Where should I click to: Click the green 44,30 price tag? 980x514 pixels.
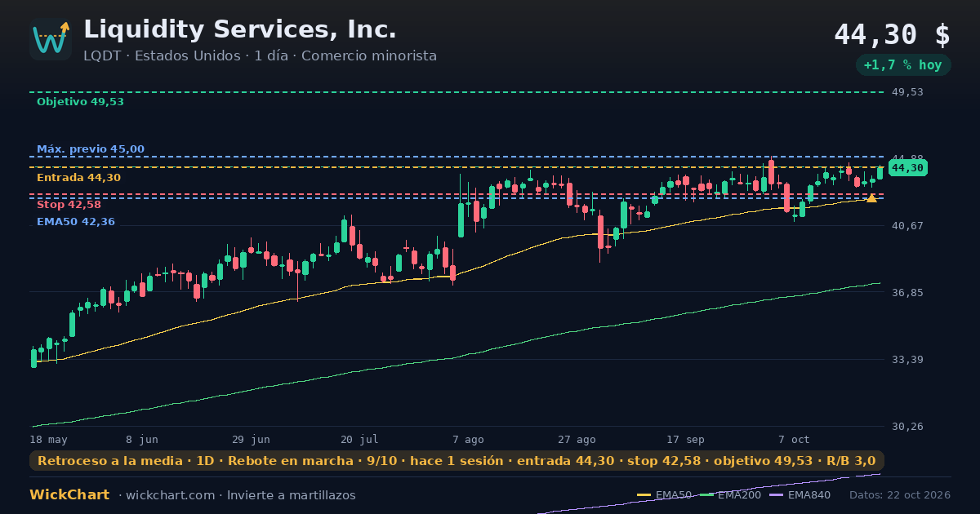907,168
